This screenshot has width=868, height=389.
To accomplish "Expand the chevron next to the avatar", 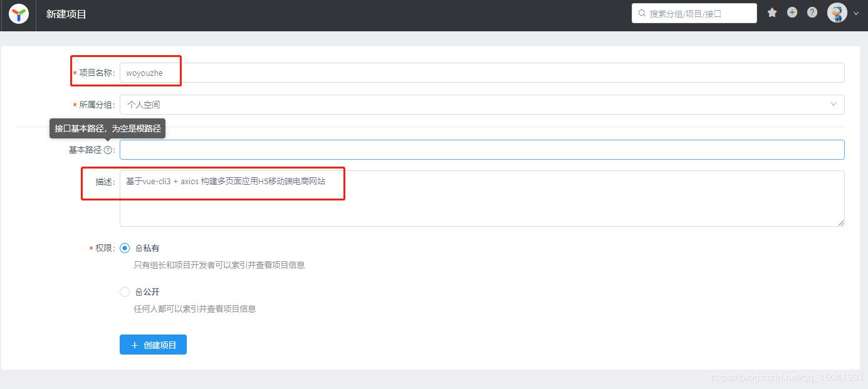I will (855, 13).
